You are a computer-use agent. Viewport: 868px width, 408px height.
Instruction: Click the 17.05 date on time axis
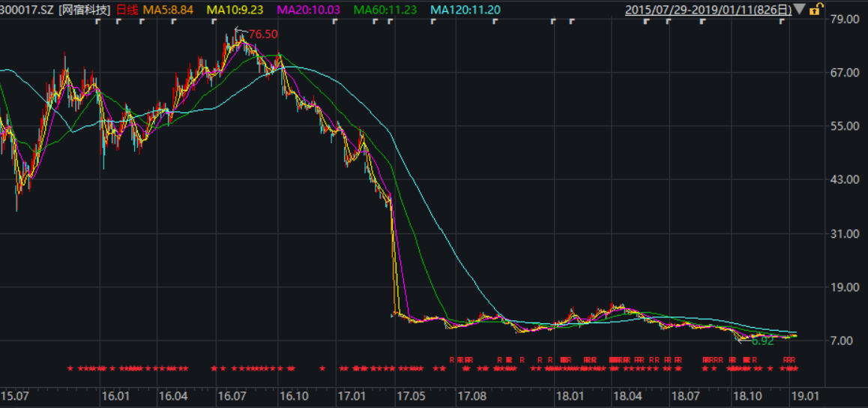410,395
